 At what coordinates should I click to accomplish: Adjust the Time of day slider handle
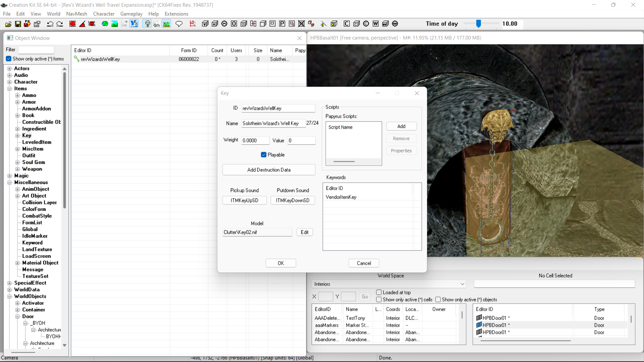(479, 24)
